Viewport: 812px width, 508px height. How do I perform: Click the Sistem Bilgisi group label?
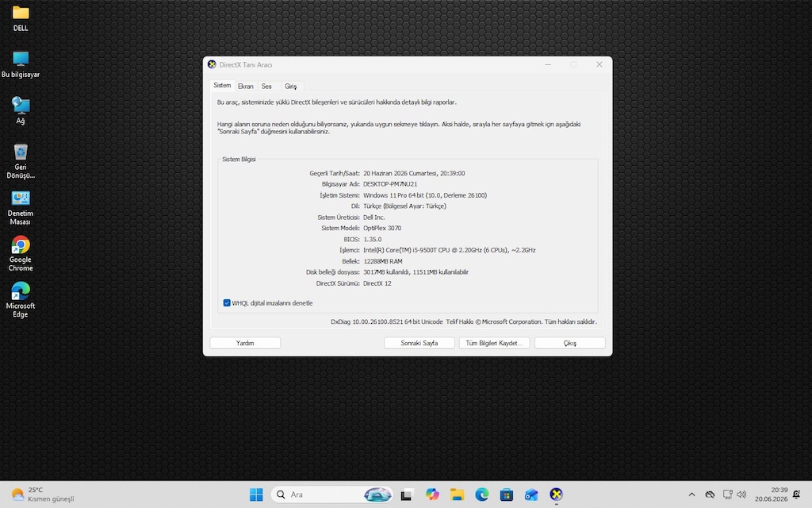239,159
